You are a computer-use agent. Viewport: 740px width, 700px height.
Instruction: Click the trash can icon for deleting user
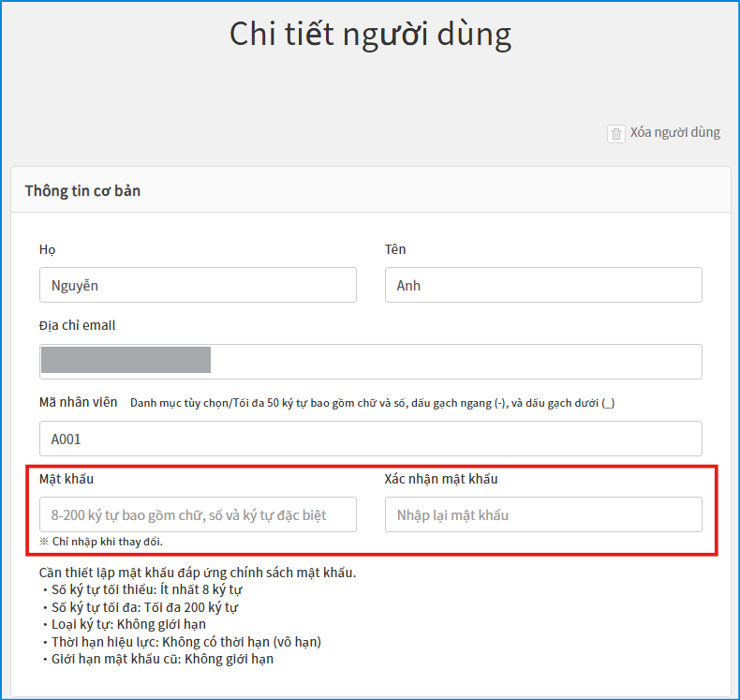point(616,133)
